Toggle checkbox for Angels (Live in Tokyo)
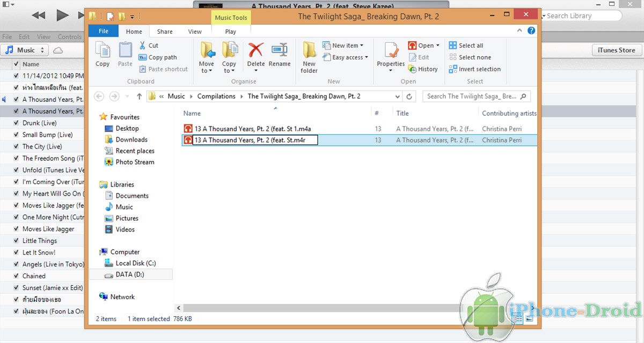Image resolution: width=644 pixels, height=343 pixels. click(16, 265)
